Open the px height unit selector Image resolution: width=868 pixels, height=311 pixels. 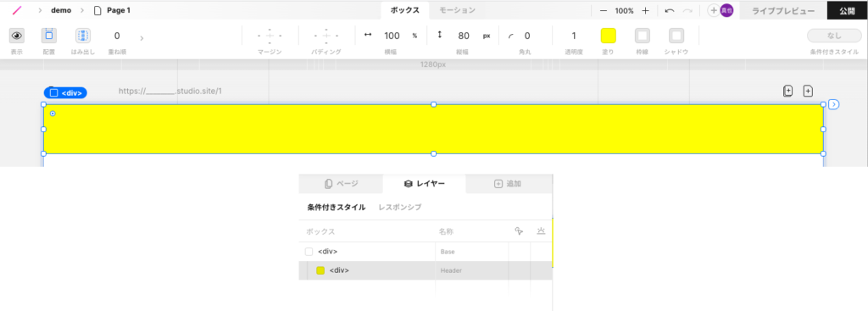487,36
